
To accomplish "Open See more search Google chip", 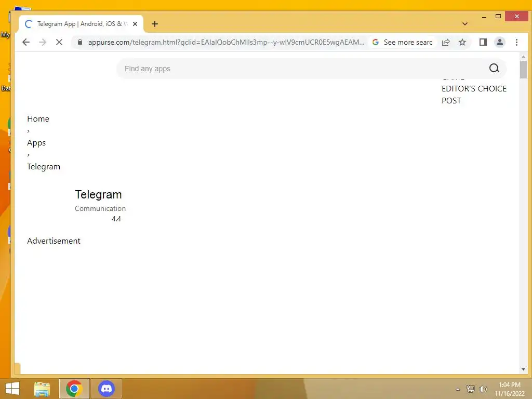I will 403,42.
